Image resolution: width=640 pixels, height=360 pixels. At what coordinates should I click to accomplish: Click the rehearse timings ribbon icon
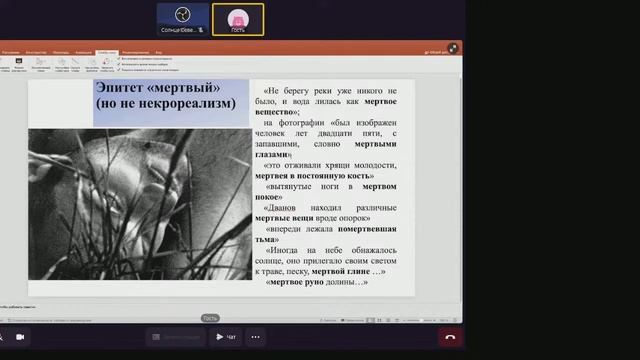(x=93, y=64)
